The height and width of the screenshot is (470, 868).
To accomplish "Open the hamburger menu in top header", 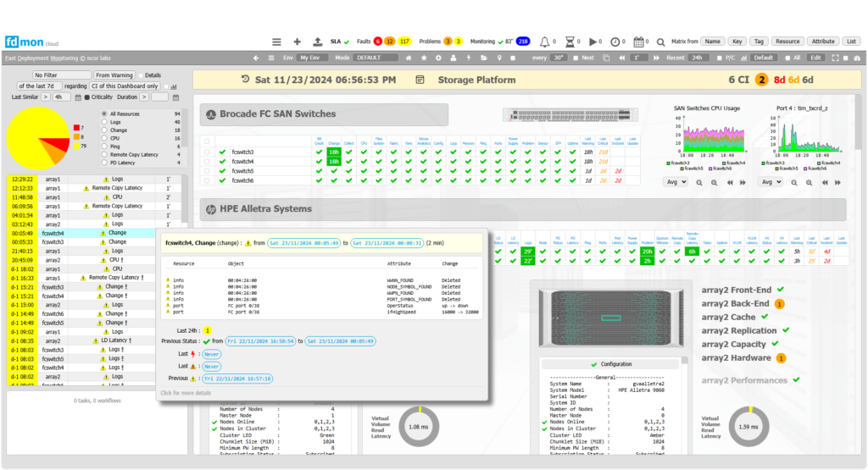I will [276, 41].
